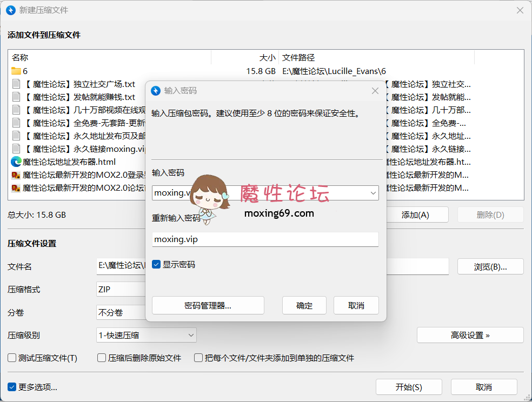Select the 【魔性论坛】独立社交广场.txt file icon
Image resolution: width=532 pixels, height=402 pixels.
[x=17, y=84]
